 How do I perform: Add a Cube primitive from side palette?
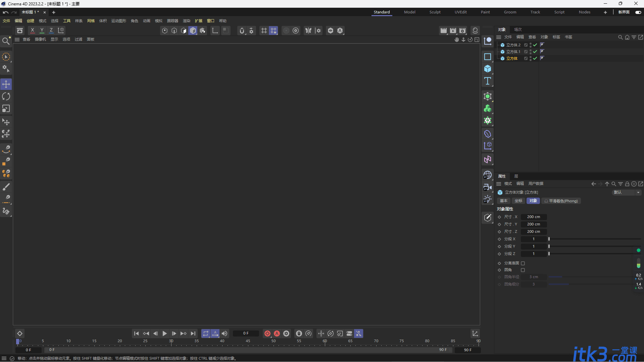pyautogui.click(x=488, y=69)
